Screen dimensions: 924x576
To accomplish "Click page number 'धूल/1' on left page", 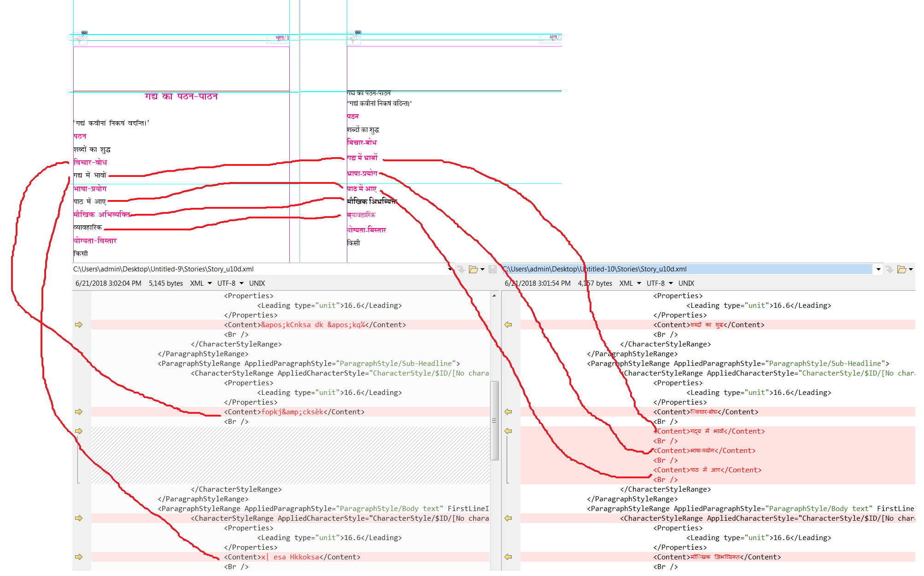I will [282, 38].
